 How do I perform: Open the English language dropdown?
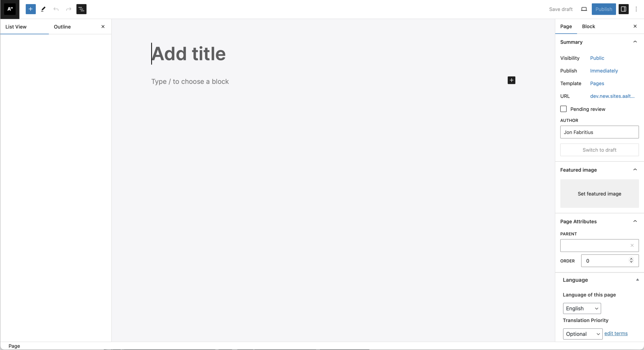(582, 309)
